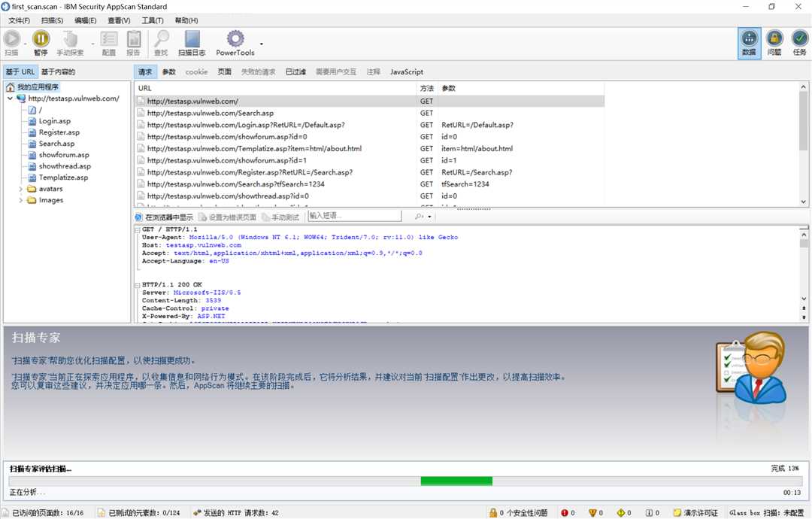Open Manual Explore hand icon
The width and height of the screenshot is (812, 519).
pyautogui.click(x=70, y=39)
